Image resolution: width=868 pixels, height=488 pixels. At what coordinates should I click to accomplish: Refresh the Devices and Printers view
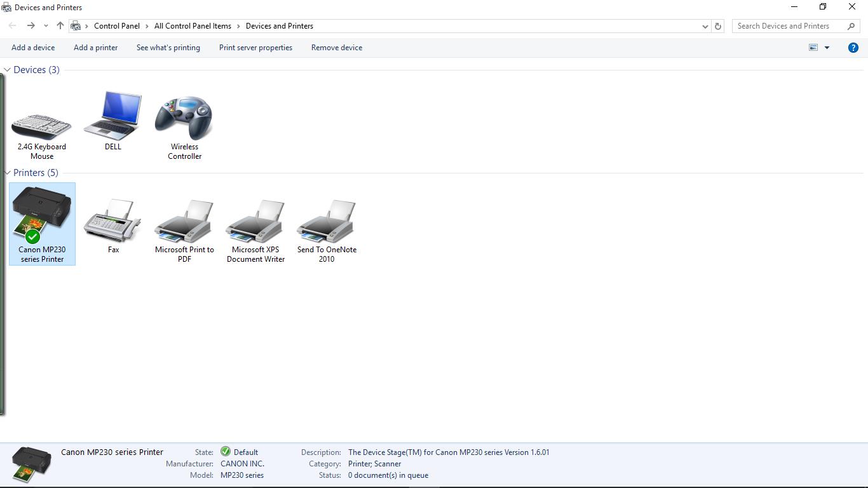[x=718, y=26]
